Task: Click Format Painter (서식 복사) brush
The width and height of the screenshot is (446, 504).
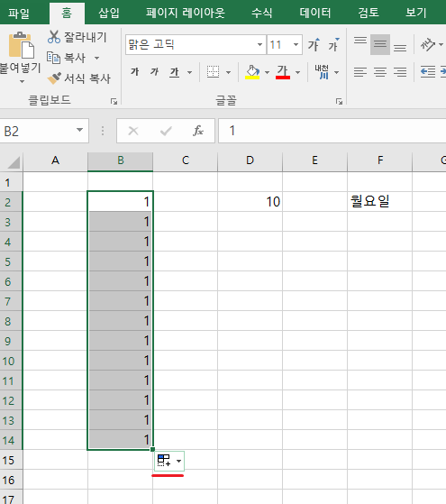Action: (x=79, y=78)
